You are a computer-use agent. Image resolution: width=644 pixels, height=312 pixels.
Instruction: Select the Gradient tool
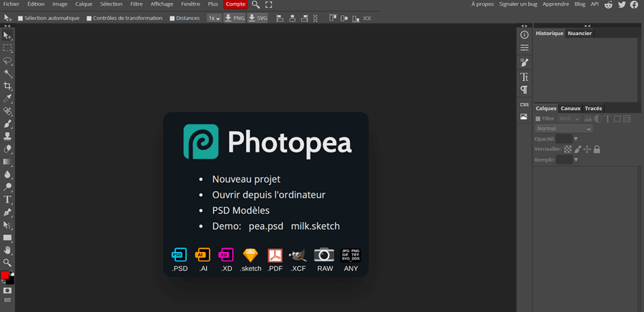(7, 162)
